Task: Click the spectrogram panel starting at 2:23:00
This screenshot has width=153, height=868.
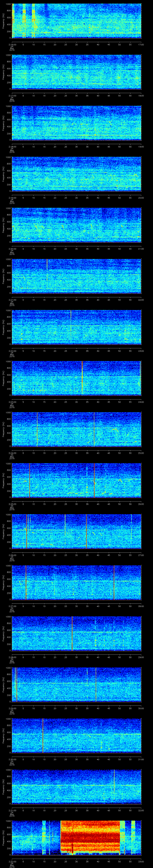Action: 77,378
